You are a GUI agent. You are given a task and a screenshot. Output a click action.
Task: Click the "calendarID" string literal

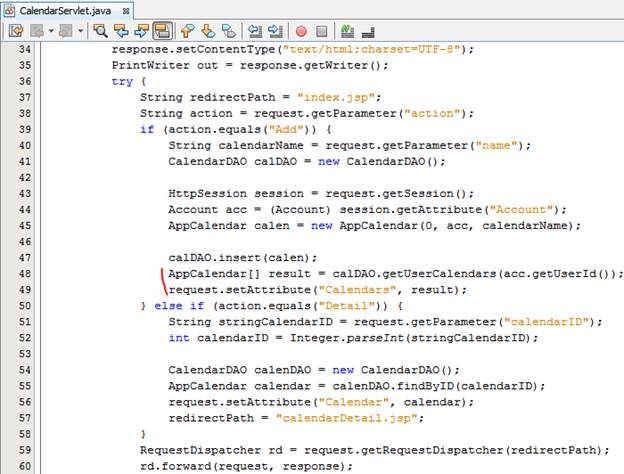546,322
